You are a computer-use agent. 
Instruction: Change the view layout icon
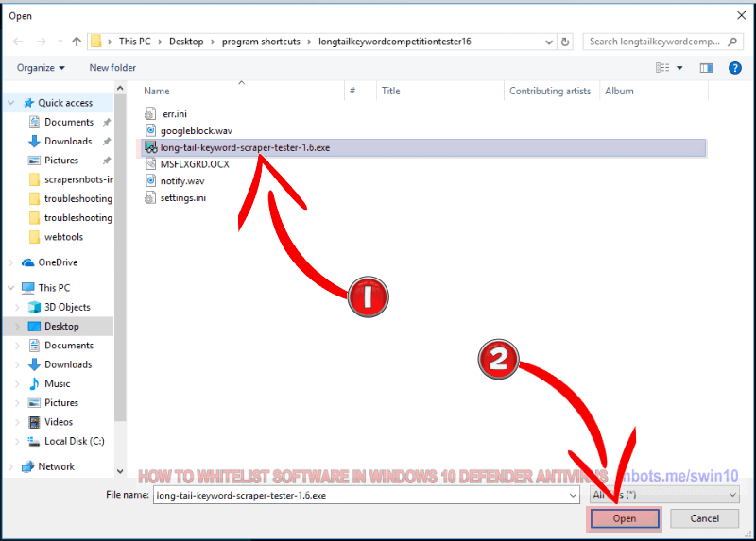[662, 68]
